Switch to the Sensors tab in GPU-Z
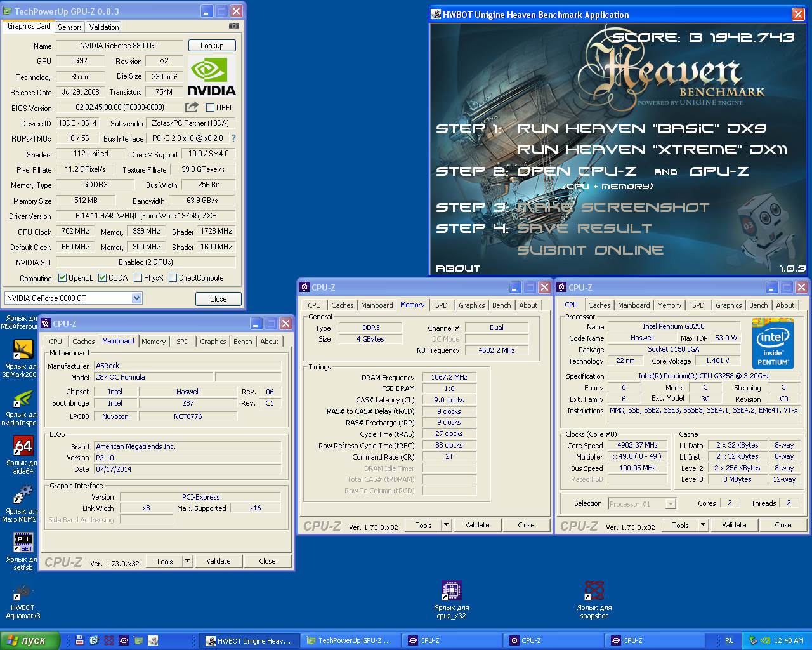The height and width of the screenshot is (650, 812). coord(70,27)
